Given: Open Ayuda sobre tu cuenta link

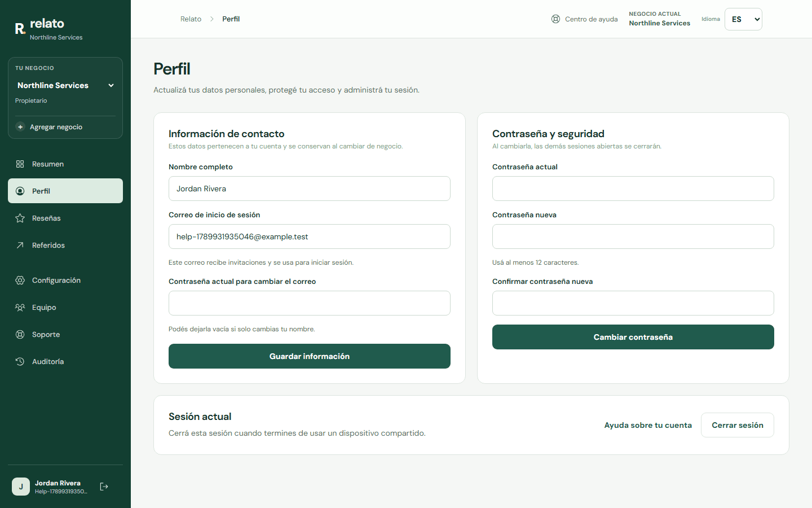Looking at the screenshot, I should tap(648, 425).
